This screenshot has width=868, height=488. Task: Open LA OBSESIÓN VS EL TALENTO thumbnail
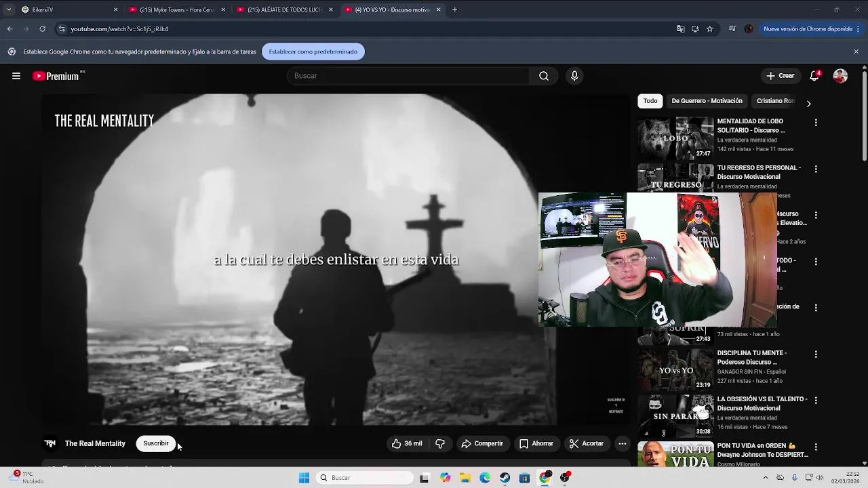(675, 416)
